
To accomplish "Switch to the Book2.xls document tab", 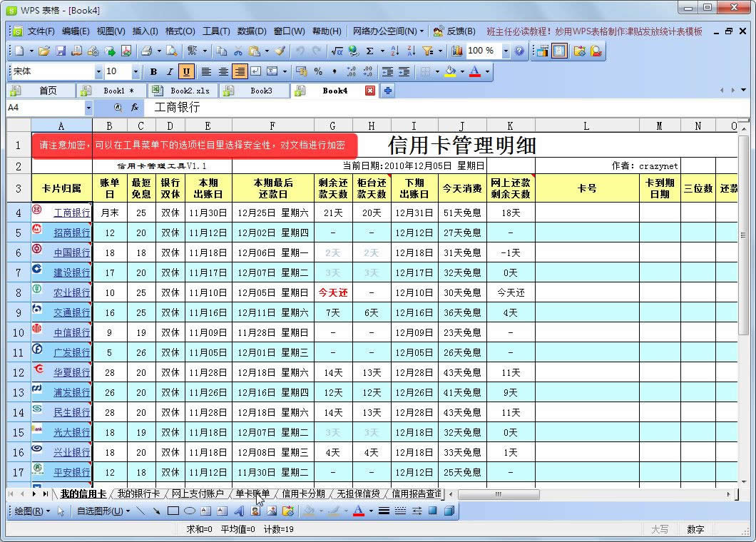I will [189, 91].
